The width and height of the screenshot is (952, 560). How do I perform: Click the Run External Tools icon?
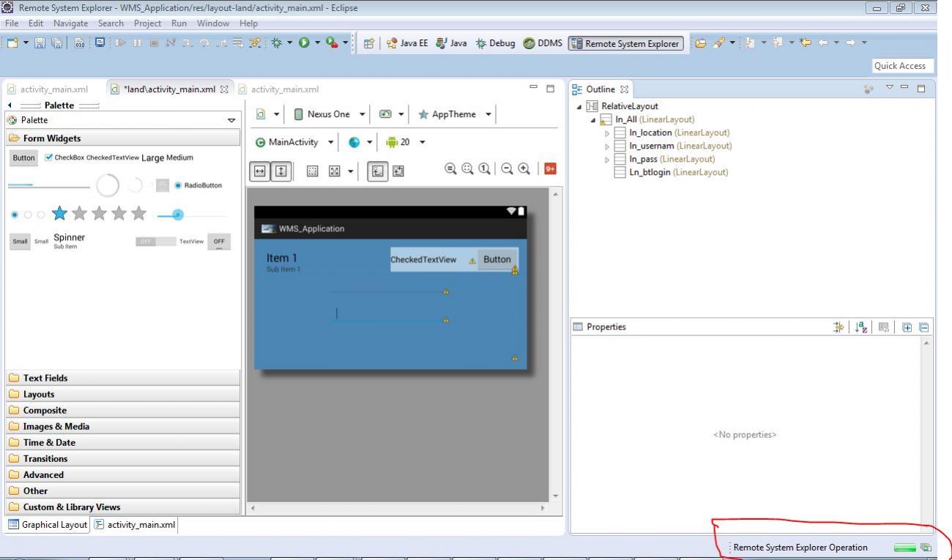(x=332, y=43)
